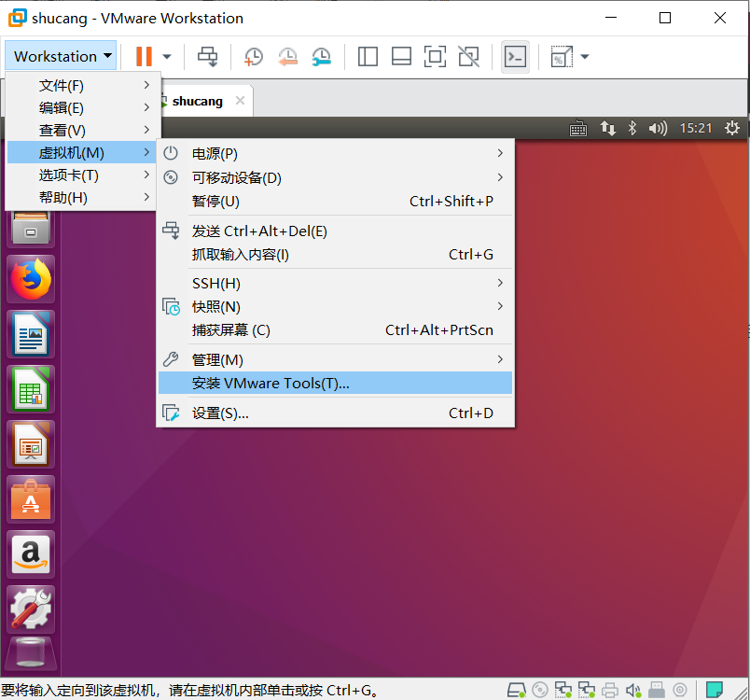Click the Ubuntu keyboard indicator icon
Image resolution: width=750 pixels, height=700 pixels.
click(x=578, y=128)
